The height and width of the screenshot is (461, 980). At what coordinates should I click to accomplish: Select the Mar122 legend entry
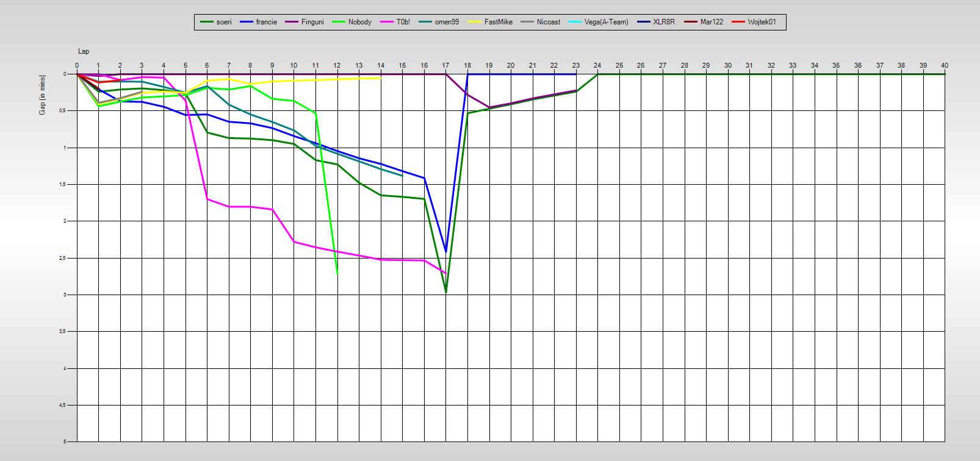click(712, 22)
